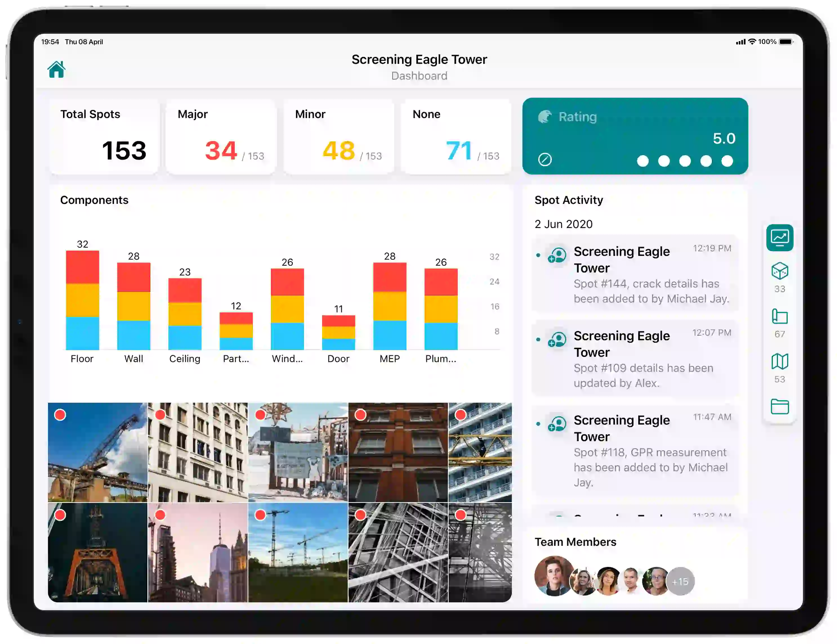Click the Rating panel teal icon
The height and width of the screenshot is (644, 837).
pos(545,116)
